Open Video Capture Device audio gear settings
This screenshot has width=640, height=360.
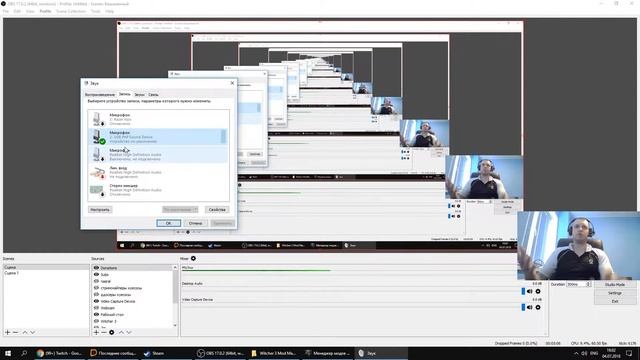(538, 307)
